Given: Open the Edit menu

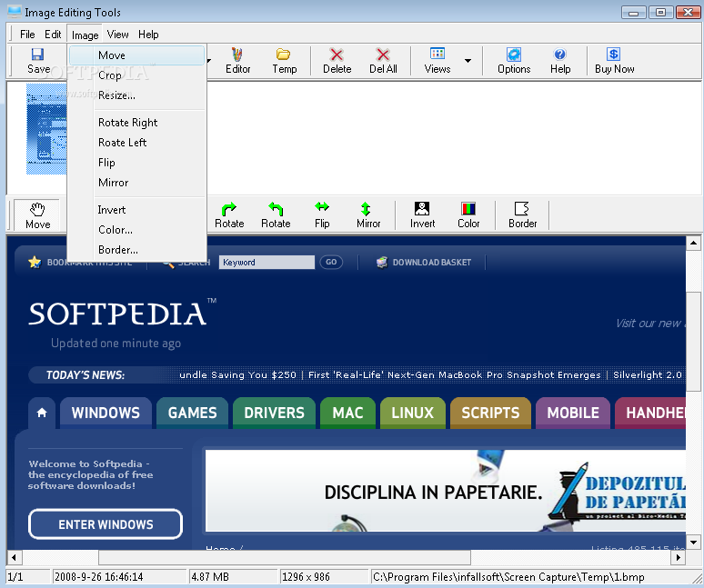Looking at the screenshot, I should coord(53,35).
